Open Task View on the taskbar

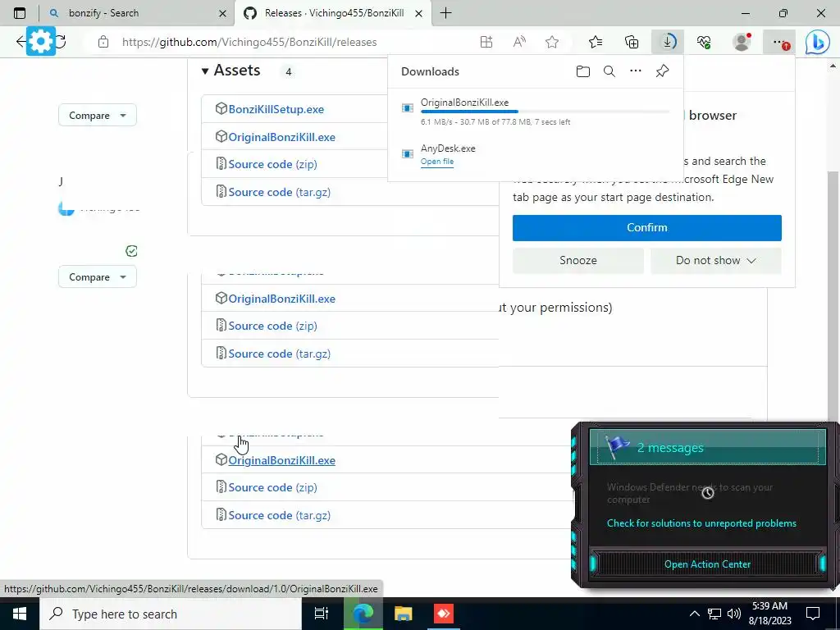pyautogui.click(x=322, y=614)
